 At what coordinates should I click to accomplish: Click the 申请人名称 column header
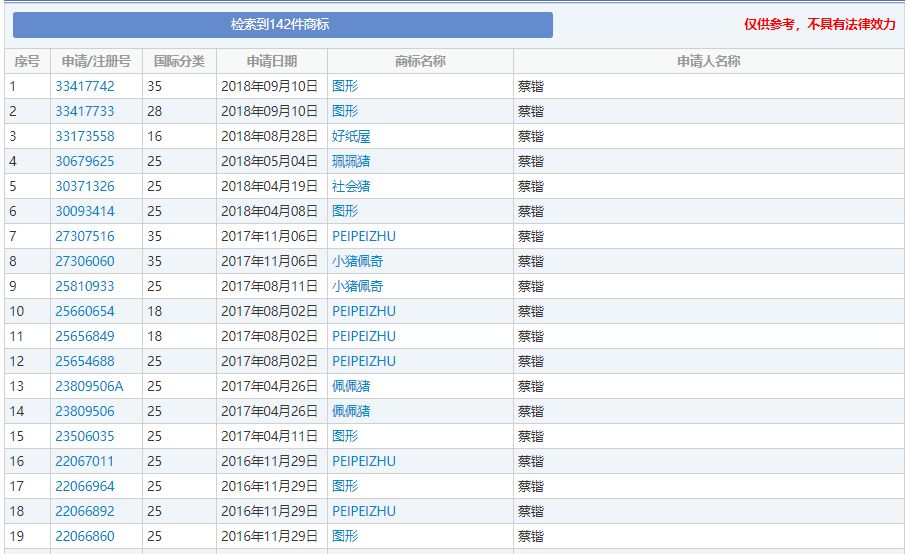pyautogui.click(x=709, y=61)
